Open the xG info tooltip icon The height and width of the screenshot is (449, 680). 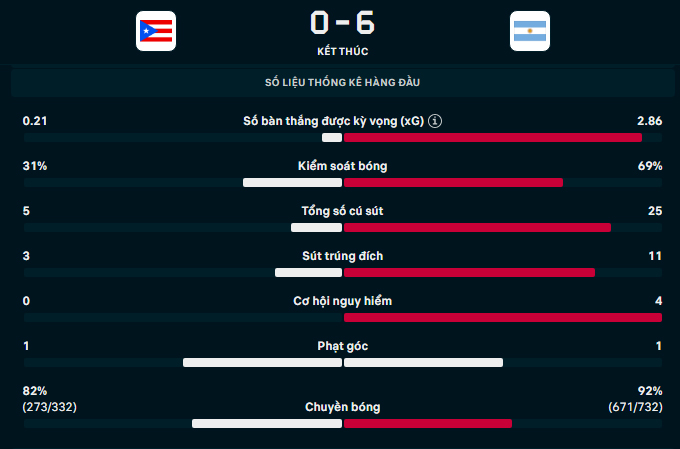pos(435,121)
